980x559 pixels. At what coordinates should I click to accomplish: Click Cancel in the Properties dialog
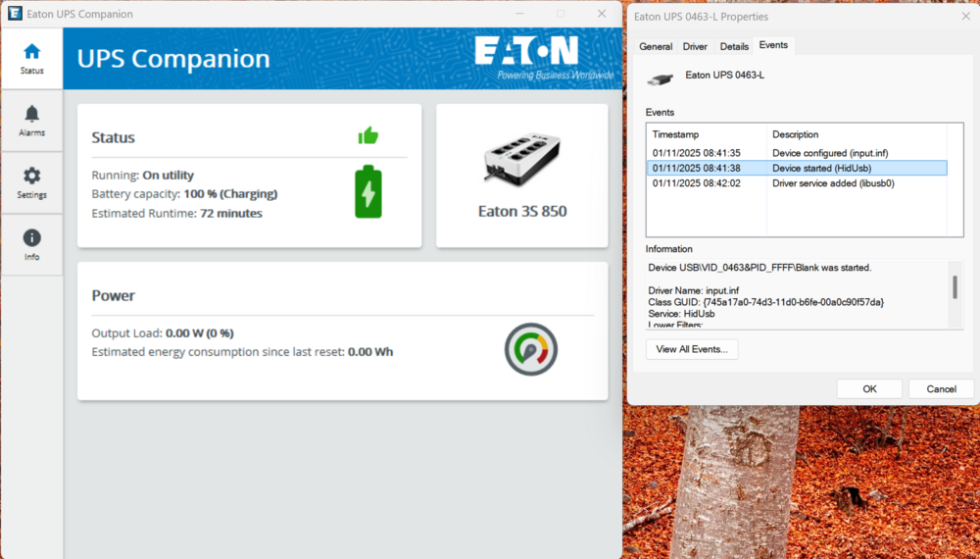(941, 389)
